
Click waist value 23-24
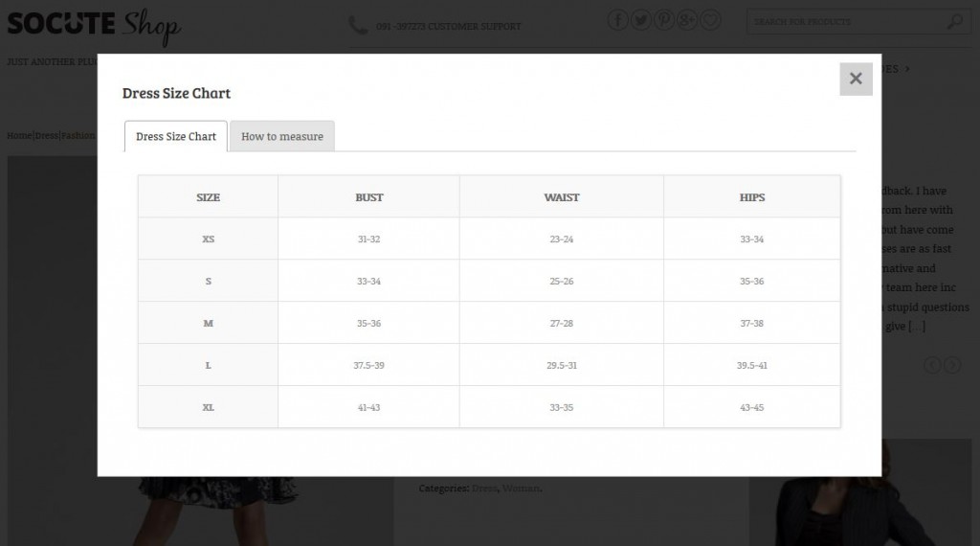(x=561, y=239)
